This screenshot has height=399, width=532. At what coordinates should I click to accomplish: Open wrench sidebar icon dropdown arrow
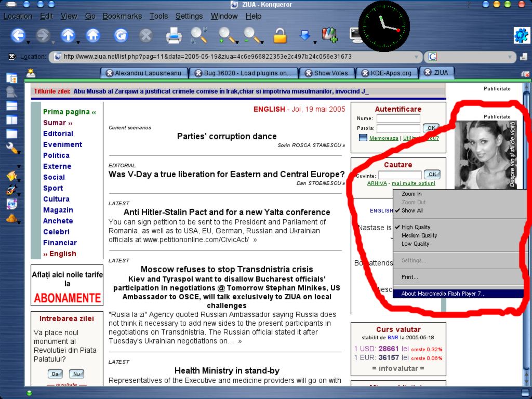click(x=19, y=153)
